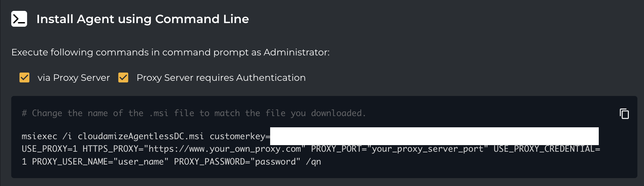Click the "msiexec" word in the command

[x=39, y=136]
